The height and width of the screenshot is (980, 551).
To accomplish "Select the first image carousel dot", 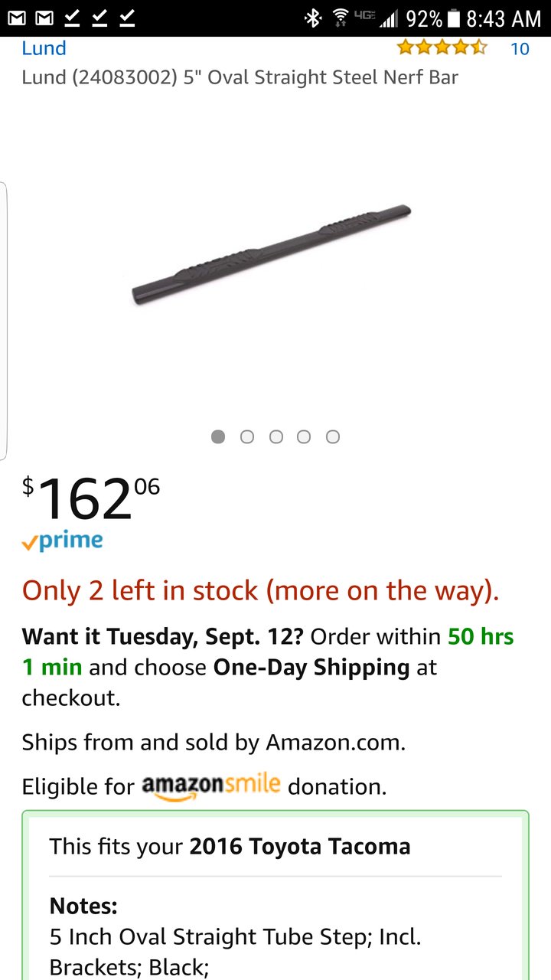I will [218, 436].
